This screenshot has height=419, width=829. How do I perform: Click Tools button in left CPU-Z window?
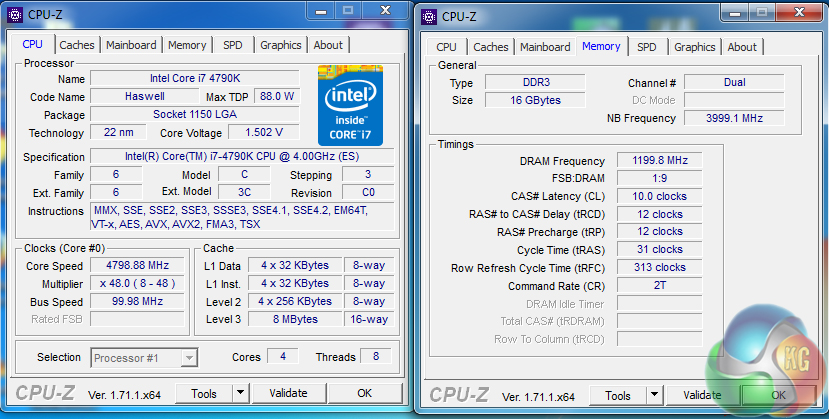coord(204,394)
